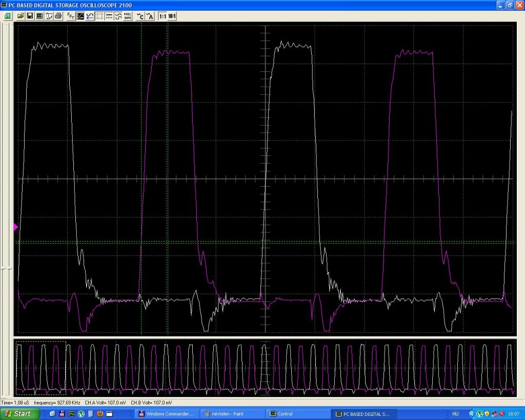Click the CH.B Volt= 107,0 mV readout
The height and width of the screenshot is (420, 525).
pyautogui.click(x=151, y=403)
